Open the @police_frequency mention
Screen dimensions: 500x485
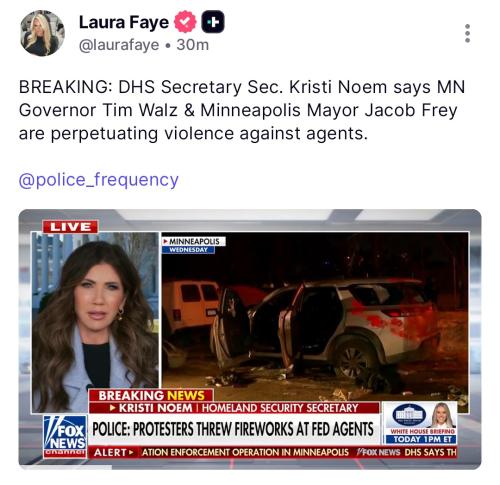[99, 180]
